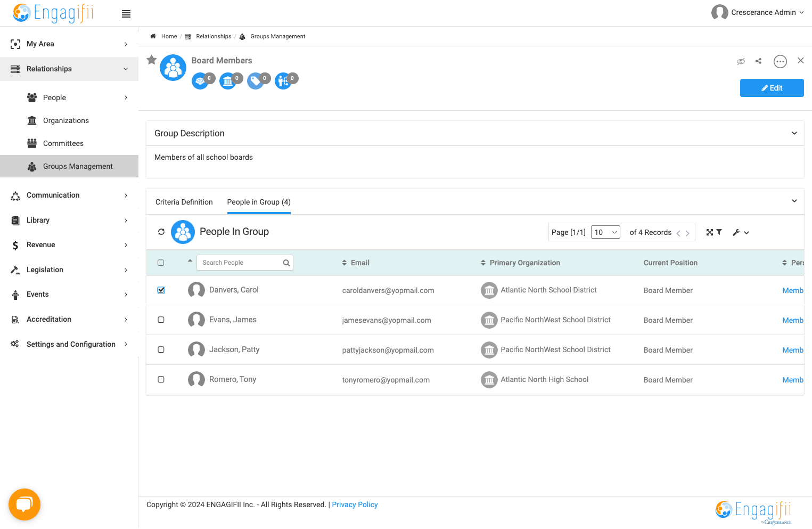Refresh the People In Group list
This screenshot has height=529, width=812.
(x=161, y=232)
